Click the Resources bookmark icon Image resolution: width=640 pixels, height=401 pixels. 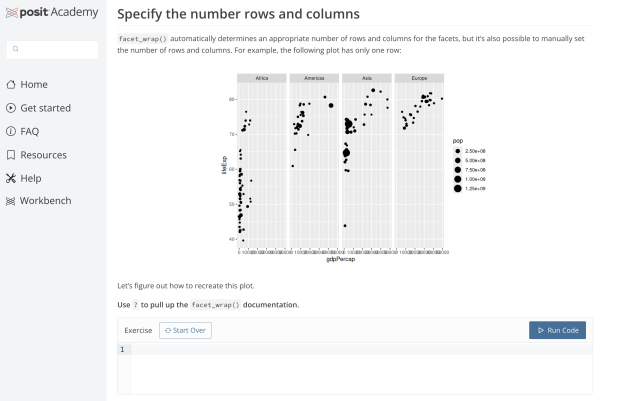pos(11,155)
